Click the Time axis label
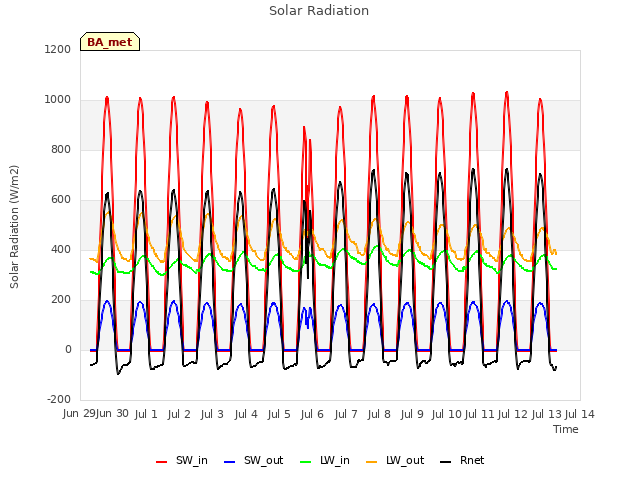This screenshot has width=640, height=480. 566,429
